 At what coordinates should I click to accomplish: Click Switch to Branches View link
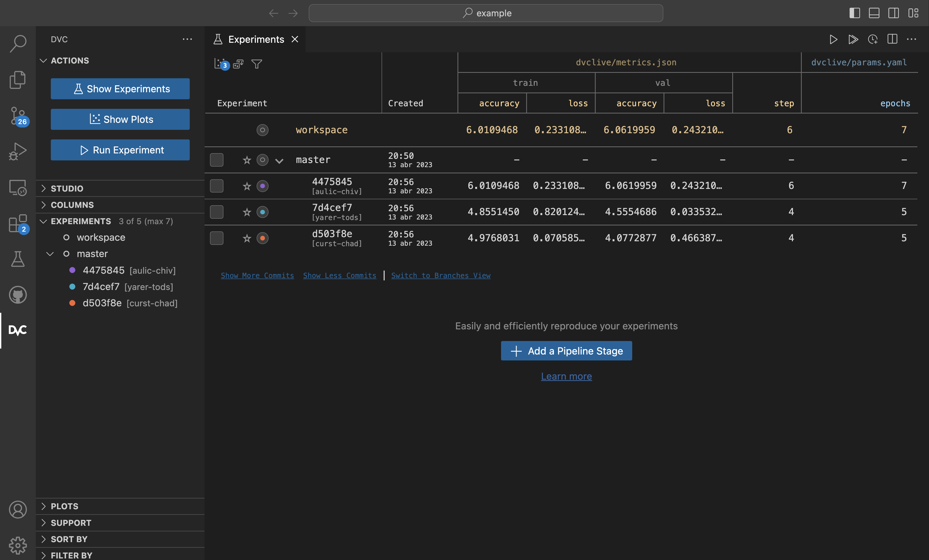pos(441,275)
